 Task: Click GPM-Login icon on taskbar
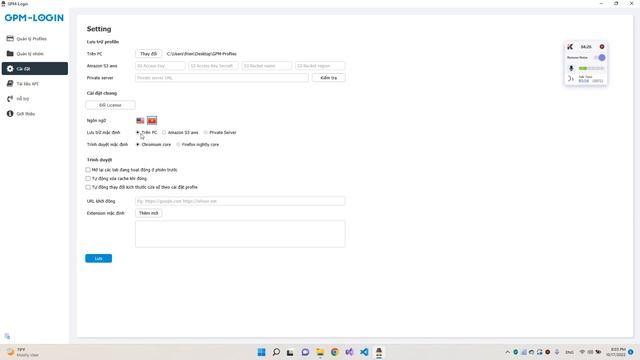pyautogui.click(x=379, y=352)
